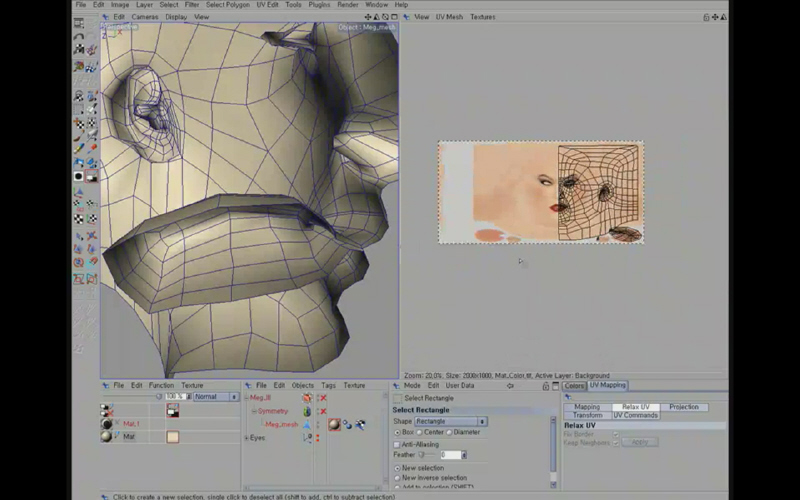Image resolution: width=800 pixels, height=500 pixels.
Task: Click the Mat.1 dark material sphere icon
Action: (x=106, y=424)
